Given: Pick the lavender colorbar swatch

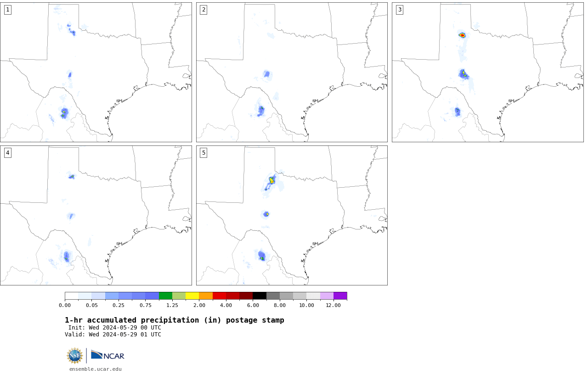Looking at the screenshot, I should pyautogui.click(x=327, y=296).
